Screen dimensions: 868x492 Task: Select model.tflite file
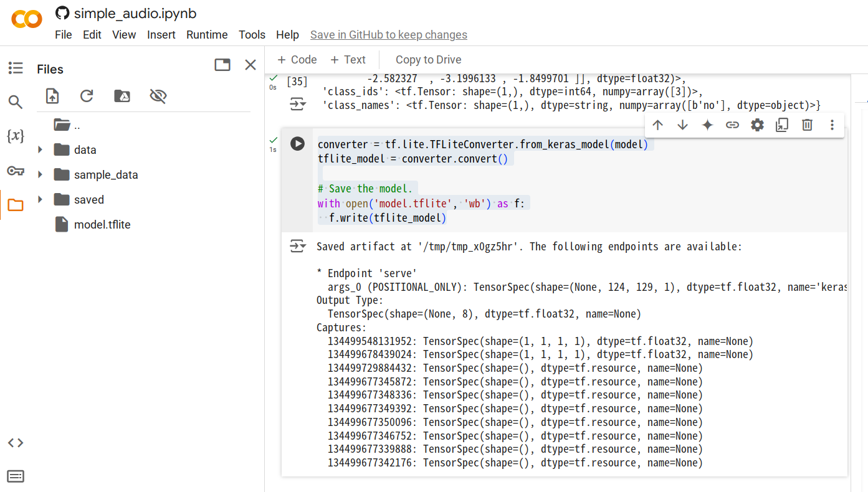point(102,224)
